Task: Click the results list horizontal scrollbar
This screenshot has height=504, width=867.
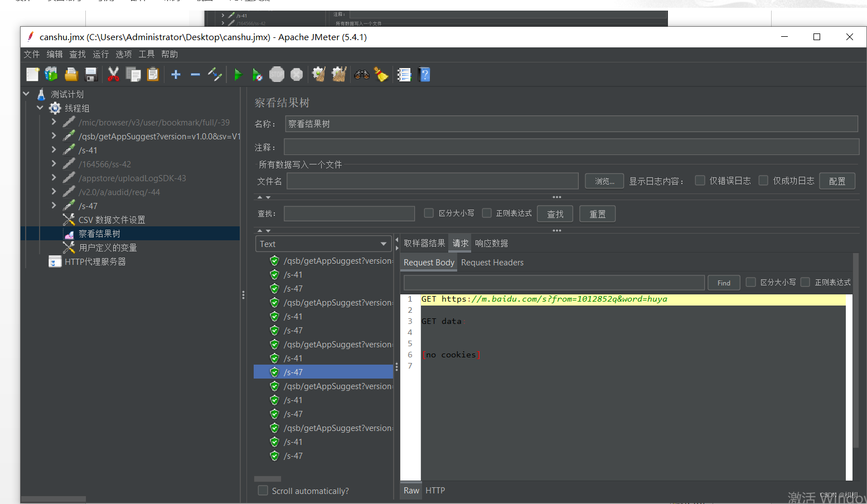Action: (x=268, y=478)
